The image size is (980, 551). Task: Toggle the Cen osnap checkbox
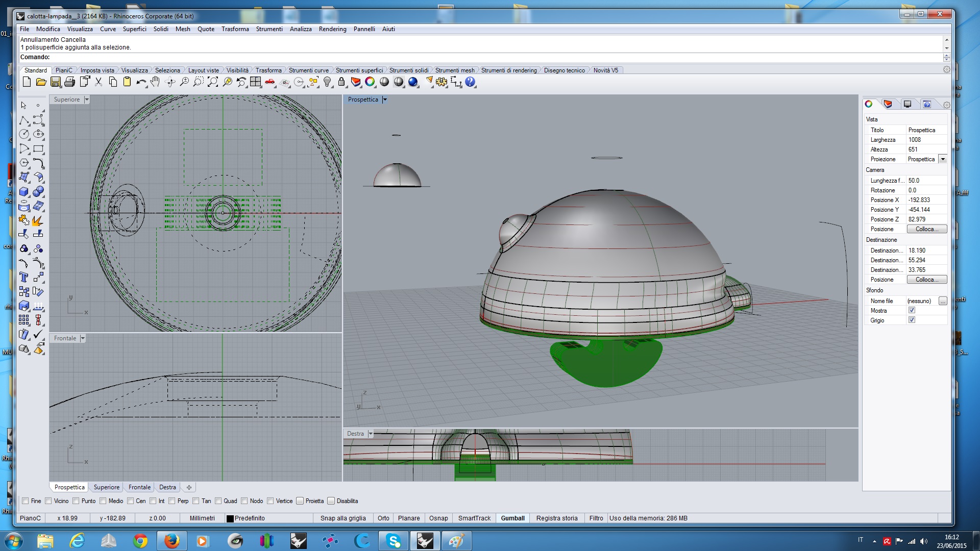tap(130, 501)
